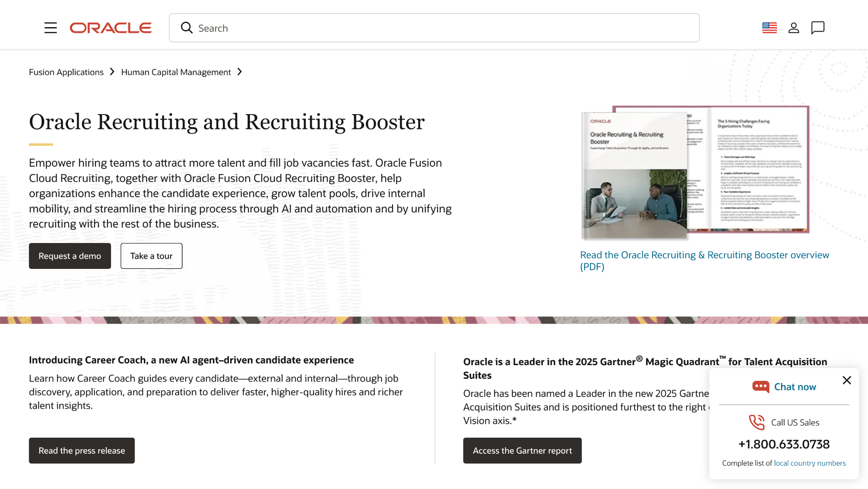
Task: Open the account profile icon
Action: point(793,28)
